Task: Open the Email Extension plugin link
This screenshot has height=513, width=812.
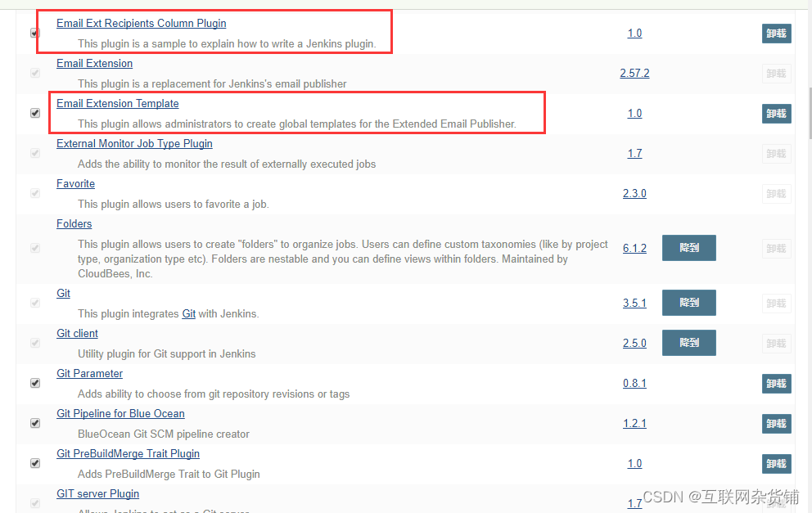Action: click(x=94, y=63)
